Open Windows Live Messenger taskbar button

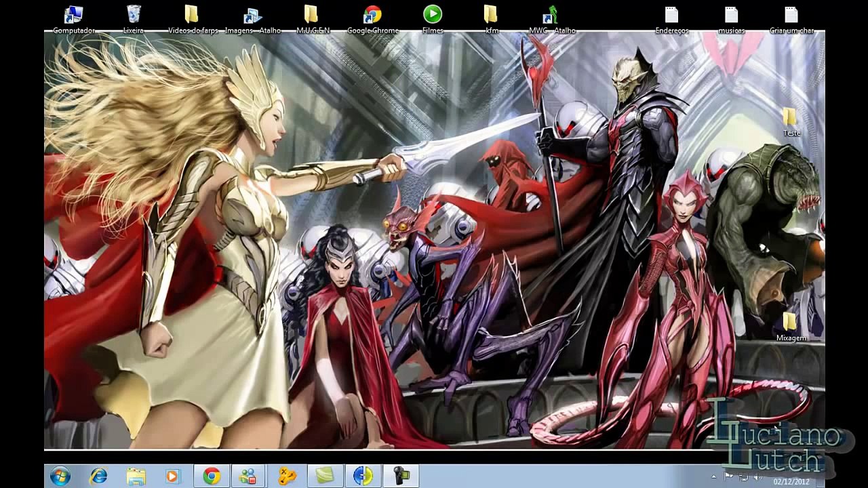click(248, 476)
